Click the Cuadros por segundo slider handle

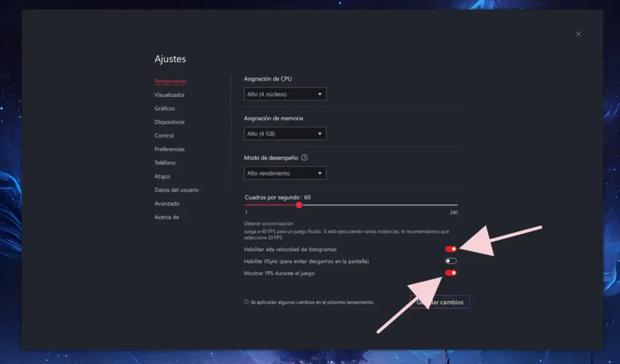point(299,205)
